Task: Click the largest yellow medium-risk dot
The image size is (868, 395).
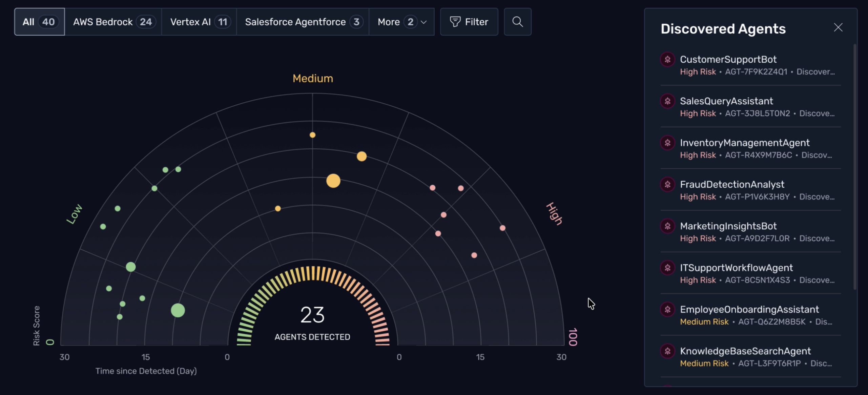Action: point(333,181)
